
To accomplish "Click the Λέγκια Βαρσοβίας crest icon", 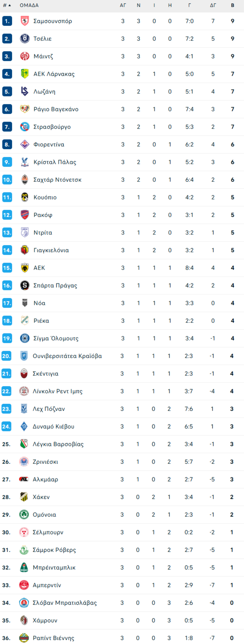I will [24, 444].
